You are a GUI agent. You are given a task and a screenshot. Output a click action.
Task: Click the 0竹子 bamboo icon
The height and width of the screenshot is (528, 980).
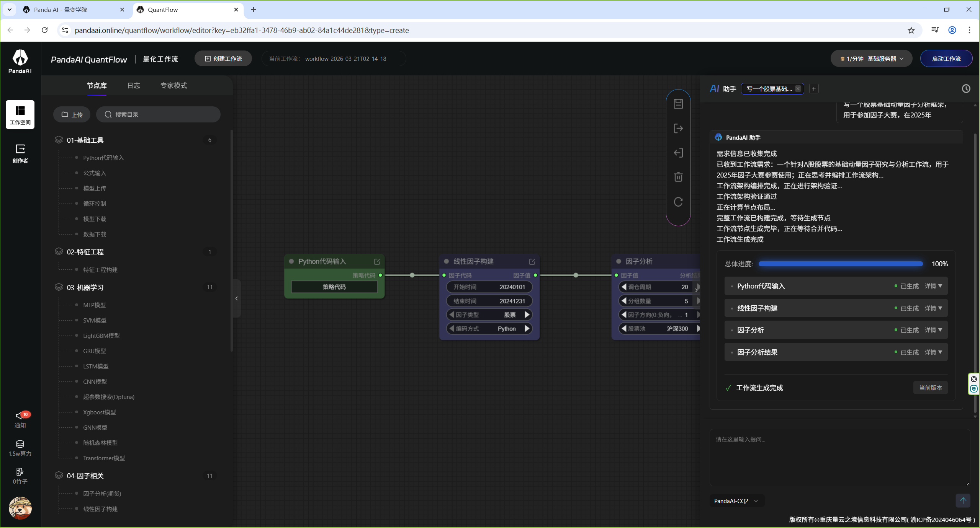click(x=20, y=476)
